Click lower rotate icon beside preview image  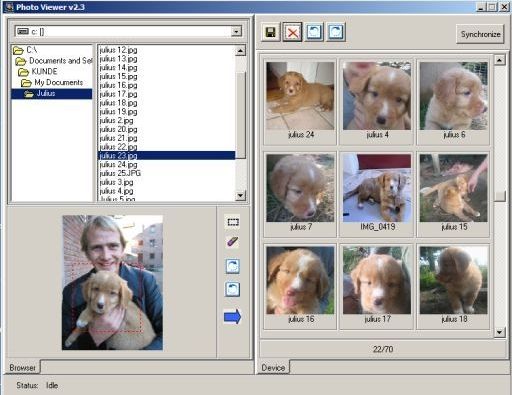pyautogui.click(x=232, y=289)
